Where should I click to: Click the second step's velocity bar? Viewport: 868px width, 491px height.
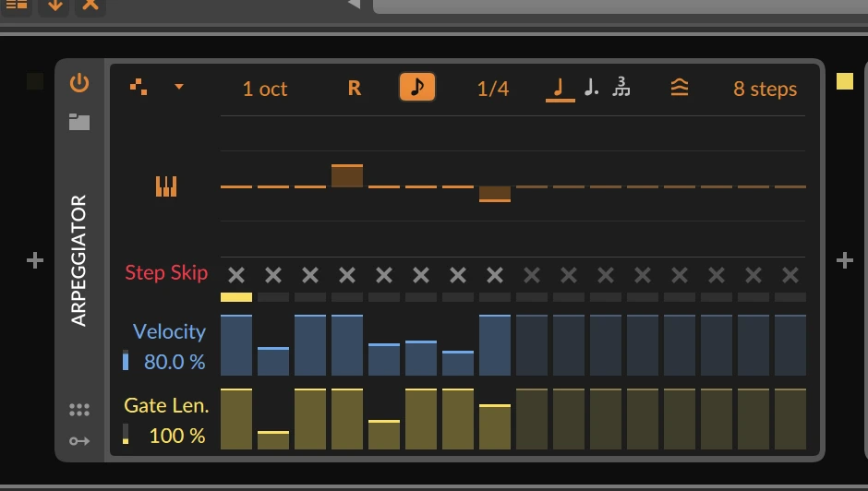point(273,361)
